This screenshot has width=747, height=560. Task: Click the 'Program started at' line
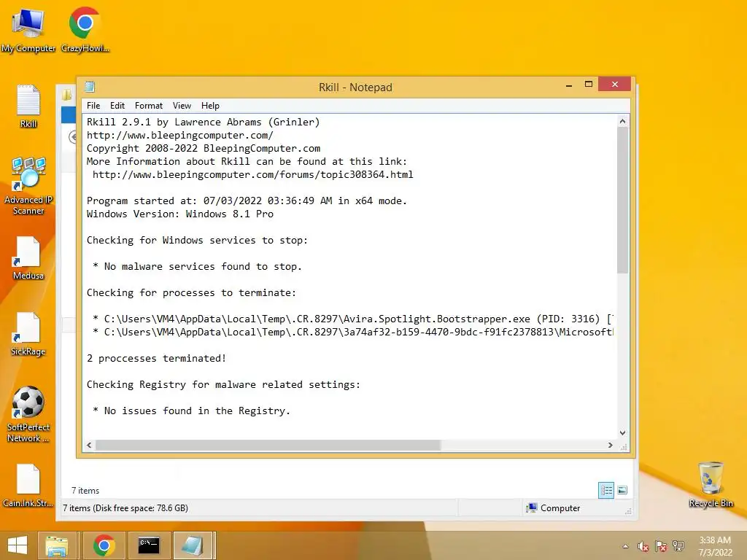(247, 201)
